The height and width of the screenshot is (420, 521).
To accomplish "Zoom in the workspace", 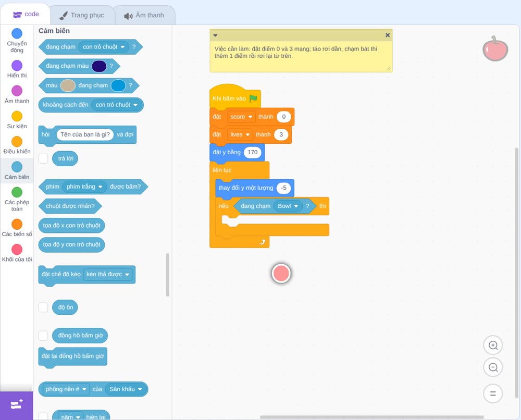I will 493,345.
